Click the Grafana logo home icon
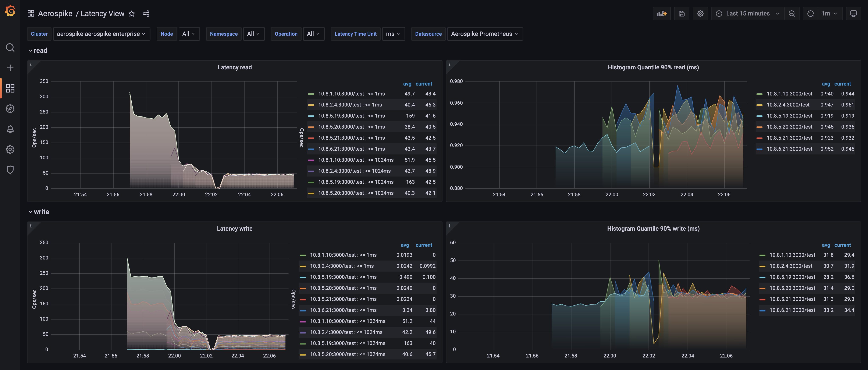868x370 pixels. click(10, 11)
